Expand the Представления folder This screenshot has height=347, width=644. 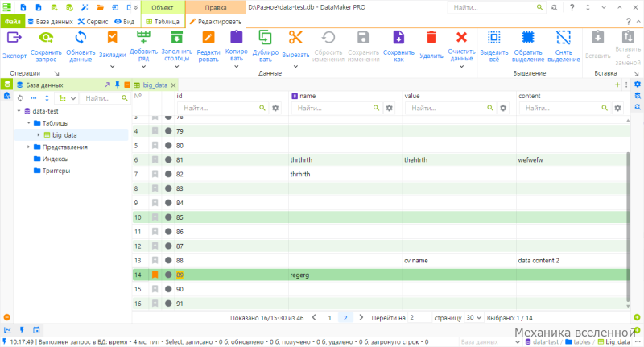click(29, 147)
